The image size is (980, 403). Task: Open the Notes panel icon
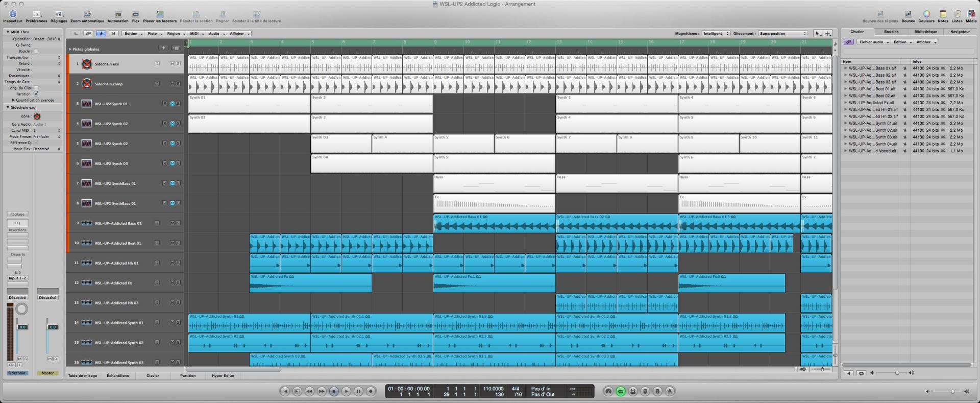pyautogui.click(x=943, y=14)
